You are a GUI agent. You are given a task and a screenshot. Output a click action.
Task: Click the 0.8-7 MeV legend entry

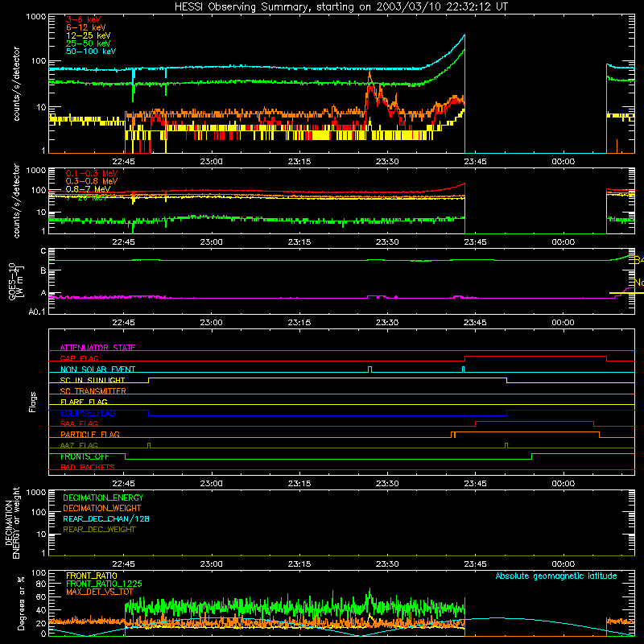(88, 189)
